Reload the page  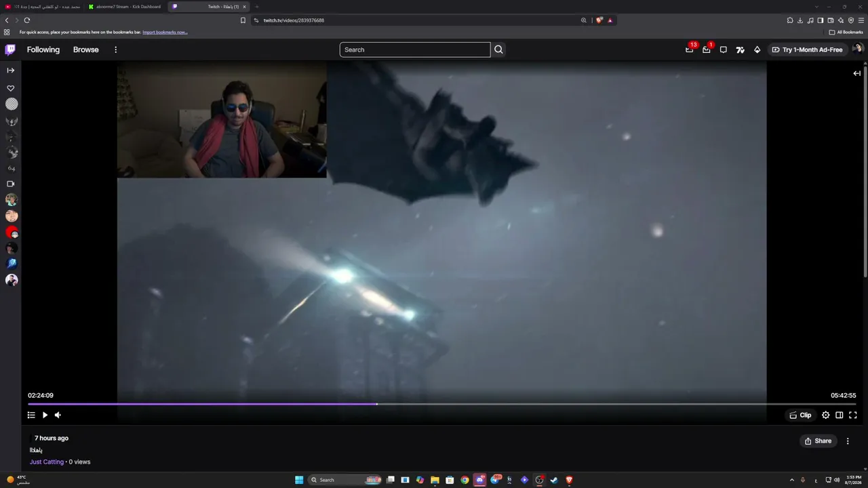(x=27, y=20)
